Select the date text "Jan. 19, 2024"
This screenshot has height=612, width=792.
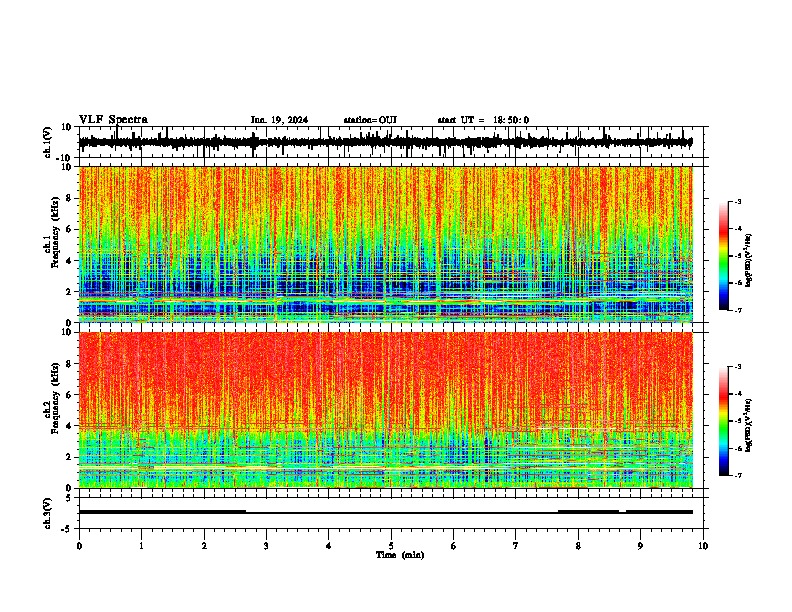click(x=279, y=120)
